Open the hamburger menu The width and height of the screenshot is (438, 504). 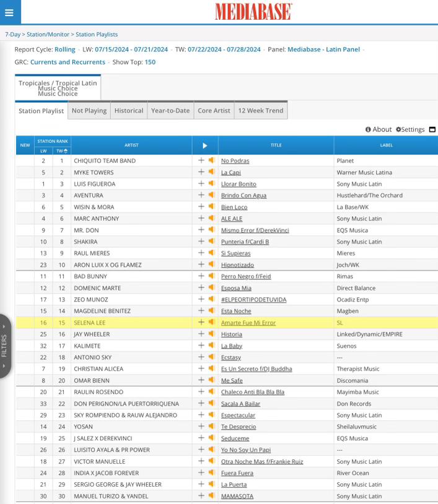tap(9, 12)
